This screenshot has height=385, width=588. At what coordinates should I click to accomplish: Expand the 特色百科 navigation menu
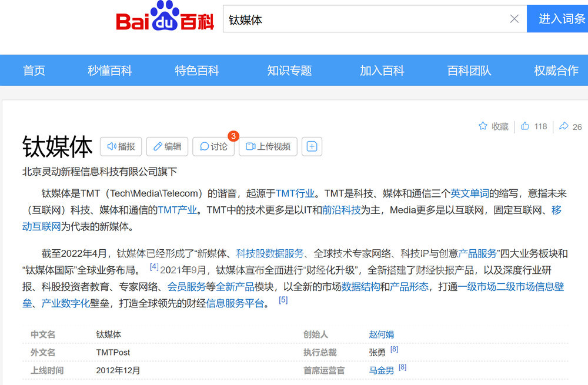pyautogui.click(x=197, y=71)
